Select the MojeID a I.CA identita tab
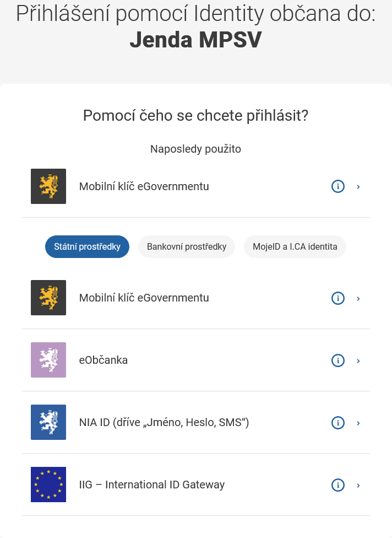 pos(295,247)
